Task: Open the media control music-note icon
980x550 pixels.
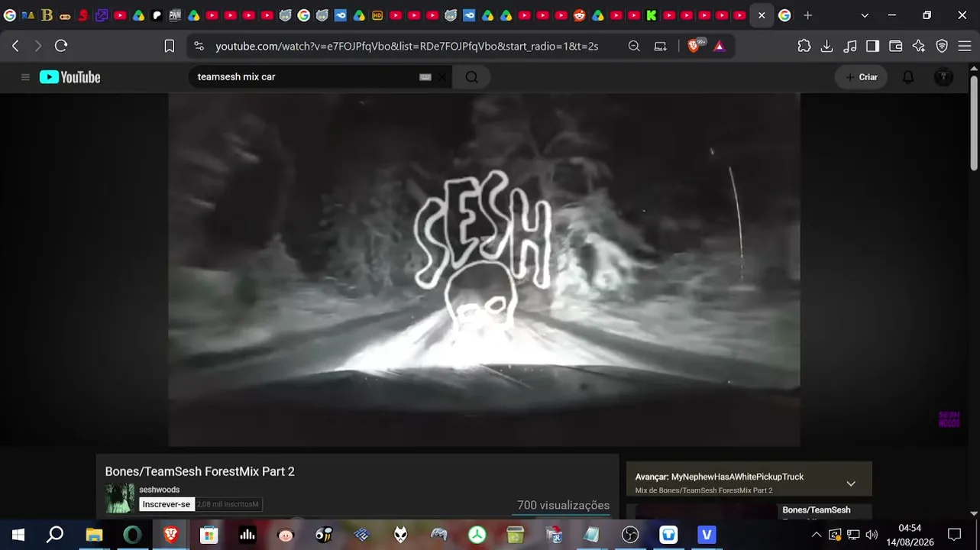Action: [x=850, y=46]
